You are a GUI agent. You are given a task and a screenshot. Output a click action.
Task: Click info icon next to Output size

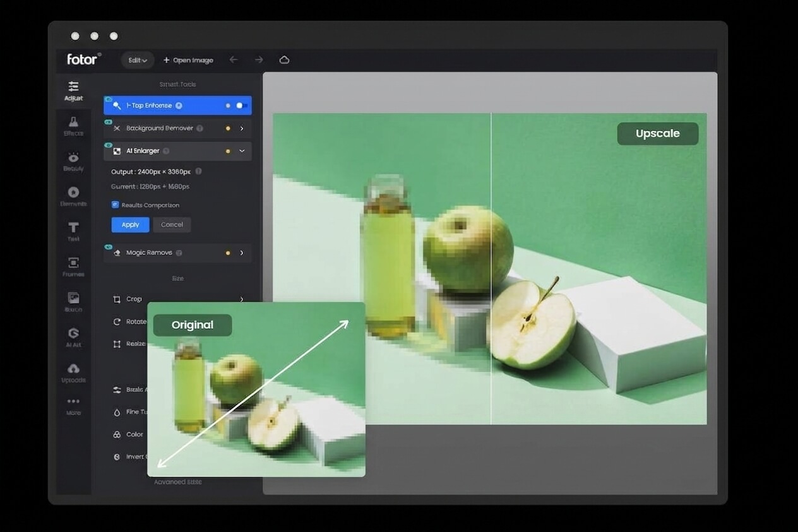pyautogui.click(x=198, y=171)
